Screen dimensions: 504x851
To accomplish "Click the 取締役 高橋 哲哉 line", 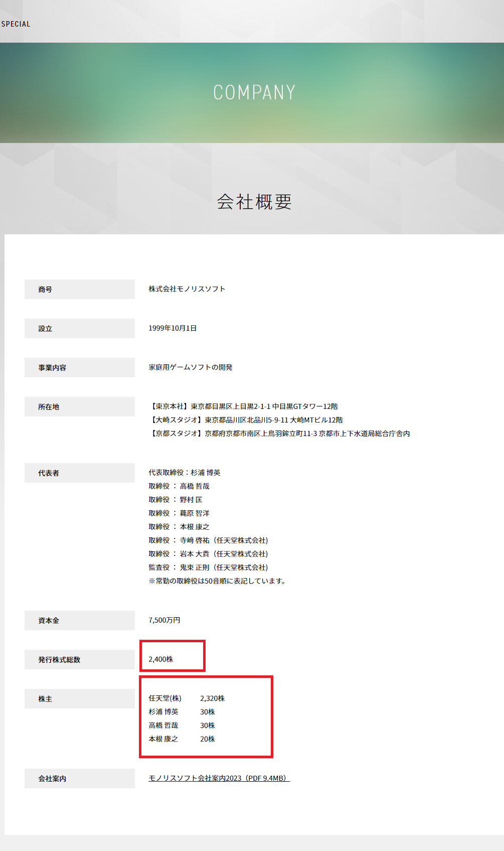I will (179, 486).
